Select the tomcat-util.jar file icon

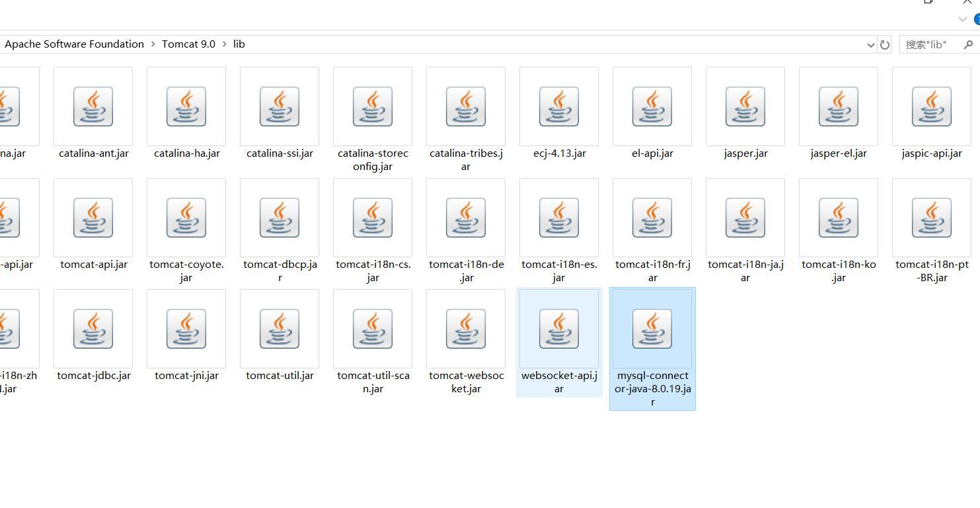click(280, 328)
